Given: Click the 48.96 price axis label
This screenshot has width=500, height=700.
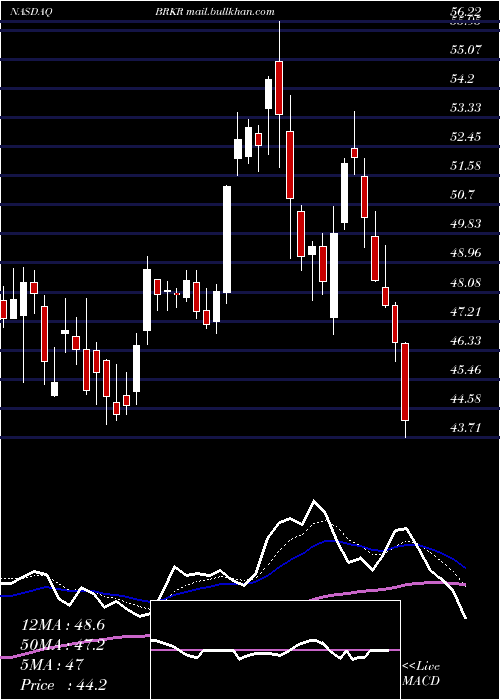Looking at the screenshot, I should (x=466, y=253).
